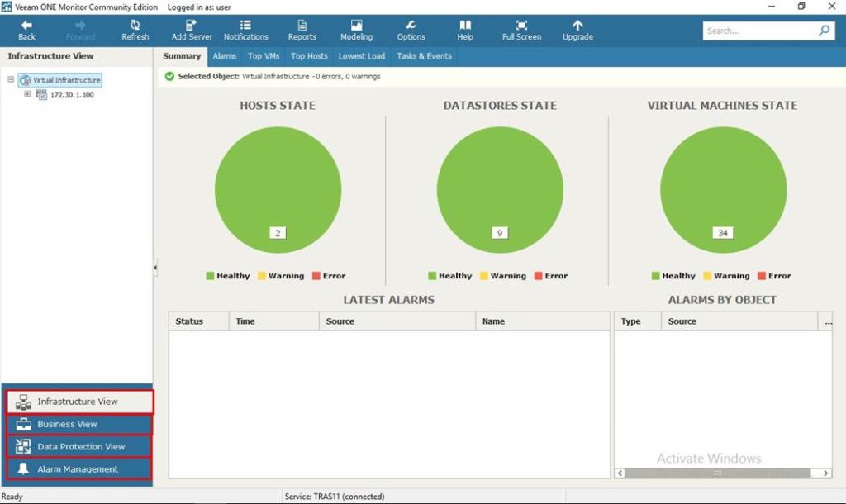Click Service: TRAS11 (connected) status text
The width and height of the screenshot is (846, 504).
tap(335, 497)
